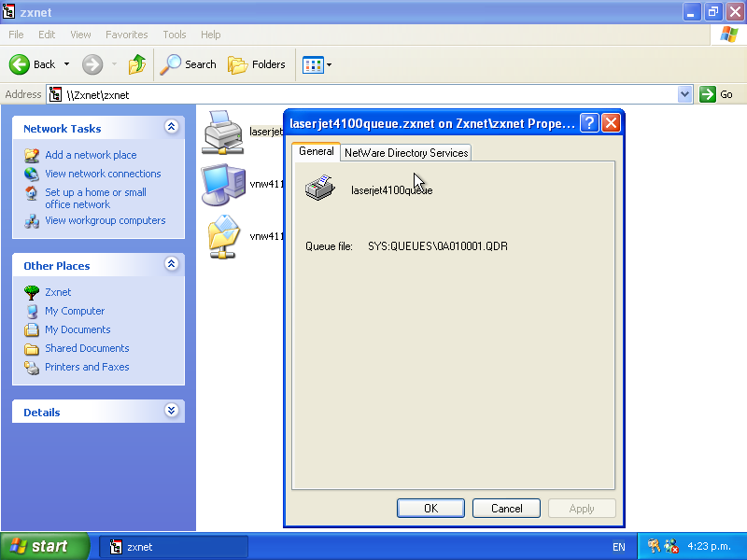
Task: Click the Printers and Faxes icon
Action: click(32, 368)
